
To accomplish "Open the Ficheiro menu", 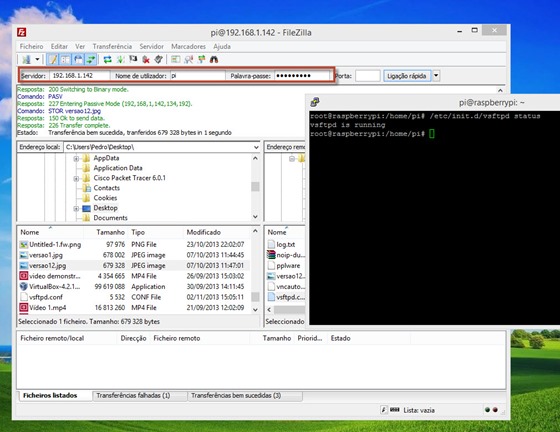I will (x=31, y=46).
